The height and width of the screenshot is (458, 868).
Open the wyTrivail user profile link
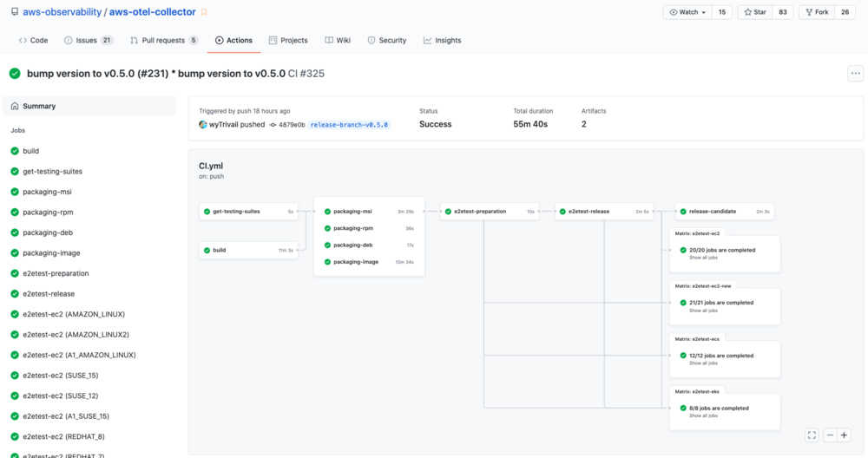pos(224,125)
